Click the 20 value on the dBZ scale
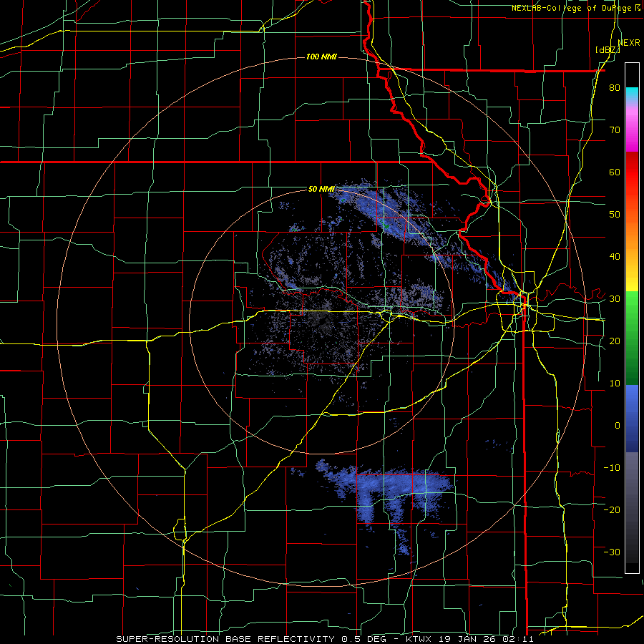This screenshot has width=644, height=644. coord(615,341)
